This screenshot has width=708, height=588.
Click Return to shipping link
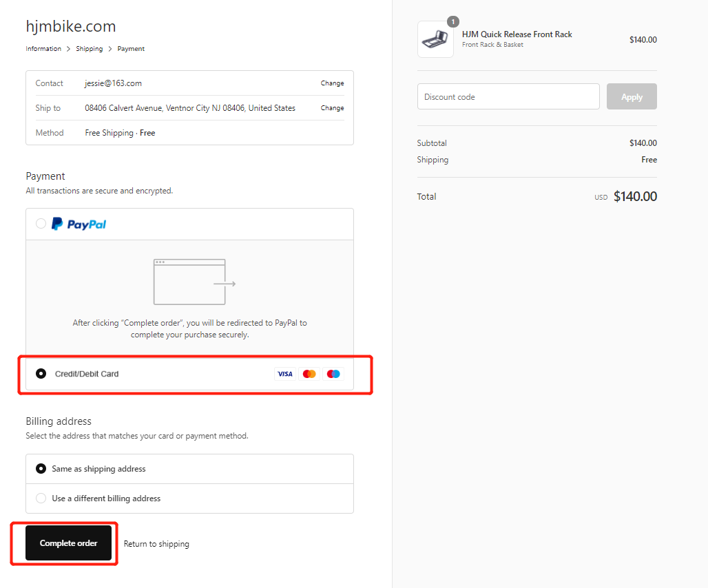(x=156, y=544)
